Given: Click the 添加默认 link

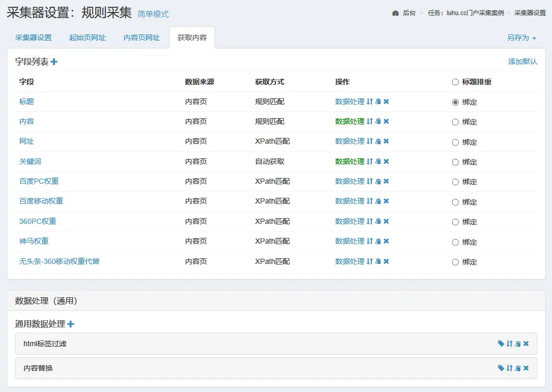Looking at the screenshot, I should (x=522, y=61).
